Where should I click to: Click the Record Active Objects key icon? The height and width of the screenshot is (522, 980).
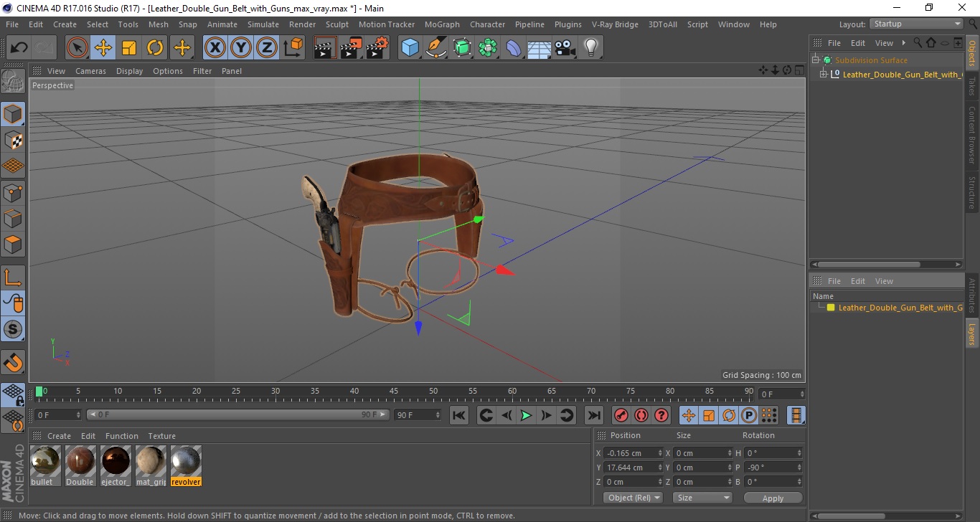coord(621,415)
